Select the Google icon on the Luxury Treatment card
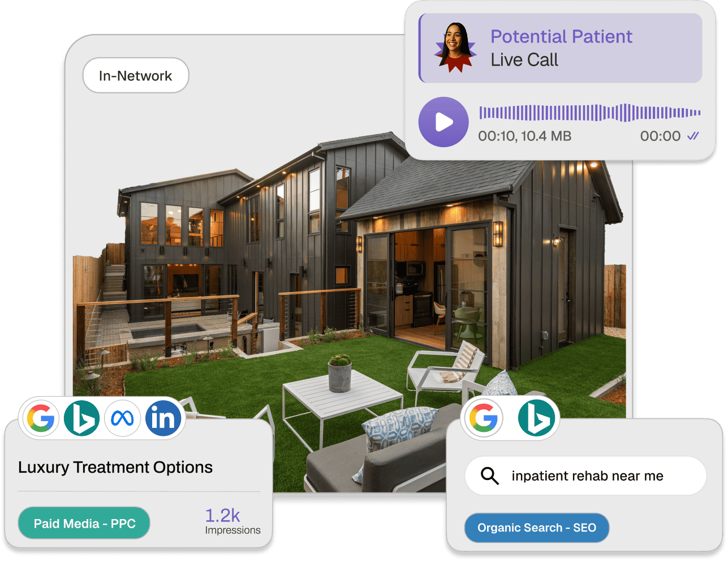The width and height of the screenshot is (728, 561). click(x=41, y=418)
